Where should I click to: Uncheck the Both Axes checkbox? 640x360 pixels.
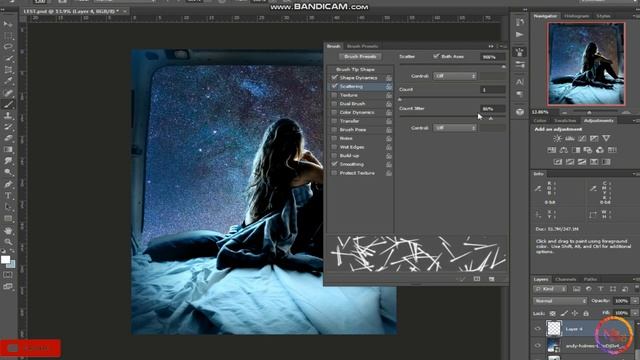tap(436, 56)
